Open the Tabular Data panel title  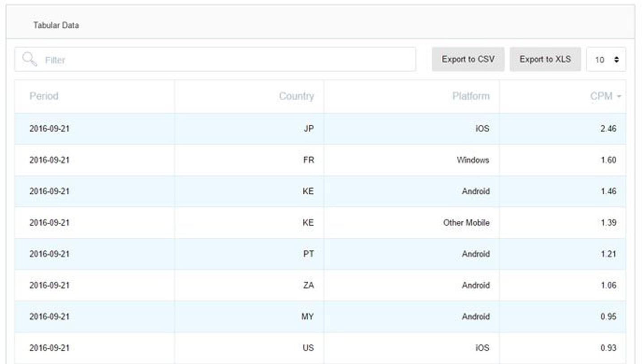(x=56, y=25)
